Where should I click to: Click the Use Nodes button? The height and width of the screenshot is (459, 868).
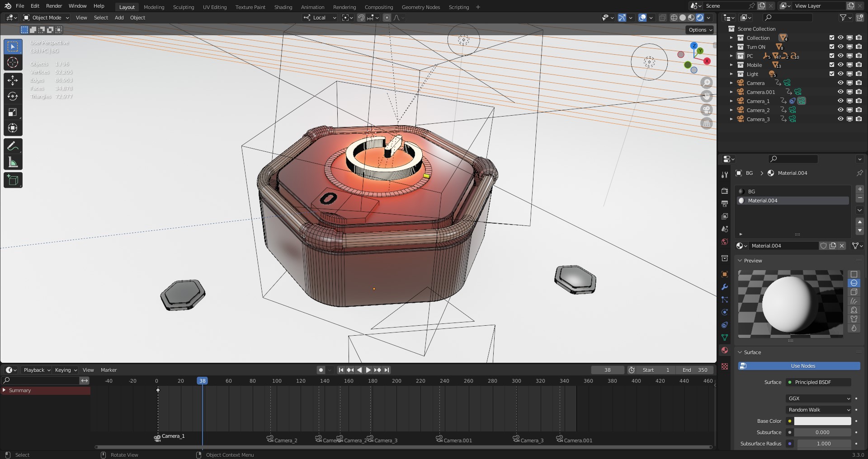point(802,366)
